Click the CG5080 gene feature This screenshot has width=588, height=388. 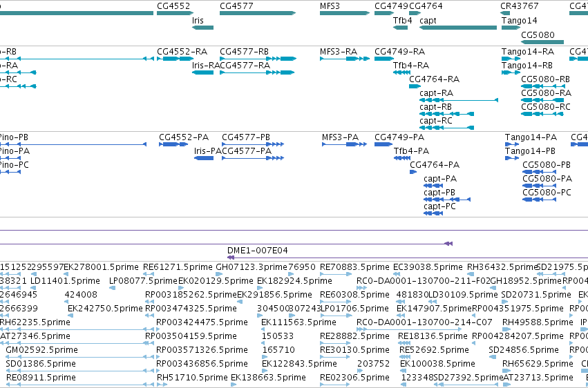(542, 42)
